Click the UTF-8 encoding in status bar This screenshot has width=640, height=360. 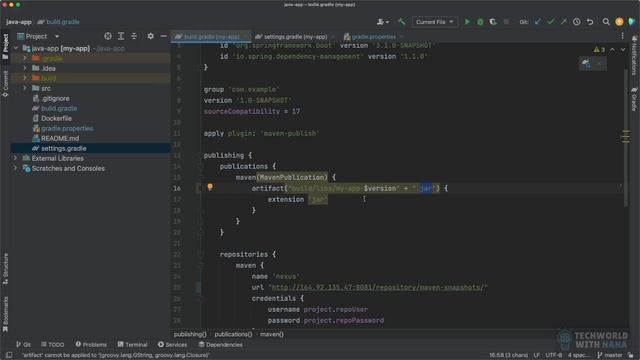pyautogui.click(x=553, y=355)
